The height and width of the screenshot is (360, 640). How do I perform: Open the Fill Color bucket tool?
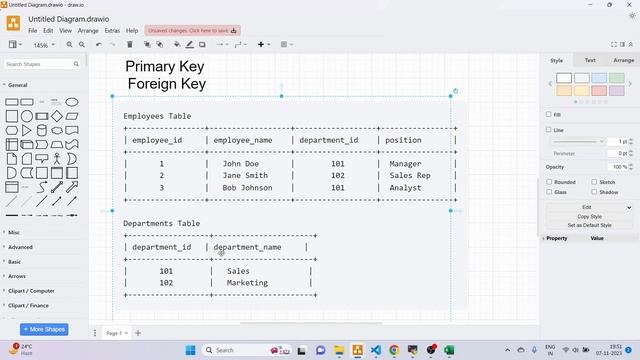pyautogui.click(x=177, y=44)
